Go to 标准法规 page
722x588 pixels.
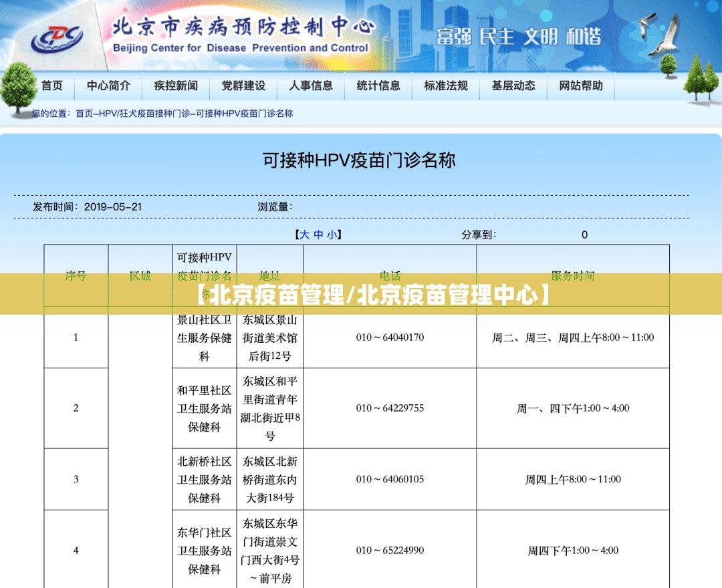pos(446,86)
